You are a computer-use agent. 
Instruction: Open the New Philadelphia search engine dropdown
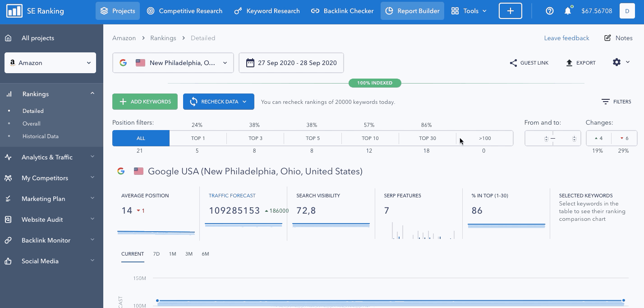[x=173, y=63]
